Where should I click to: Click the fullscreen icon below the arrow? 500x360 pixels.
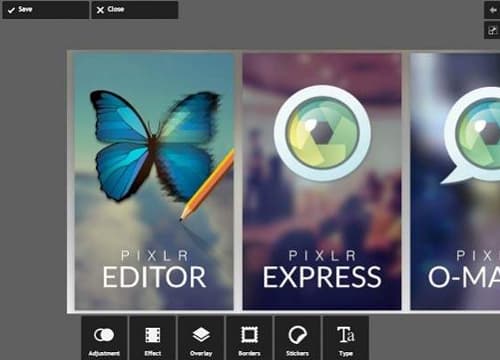(x=492, y=30)
